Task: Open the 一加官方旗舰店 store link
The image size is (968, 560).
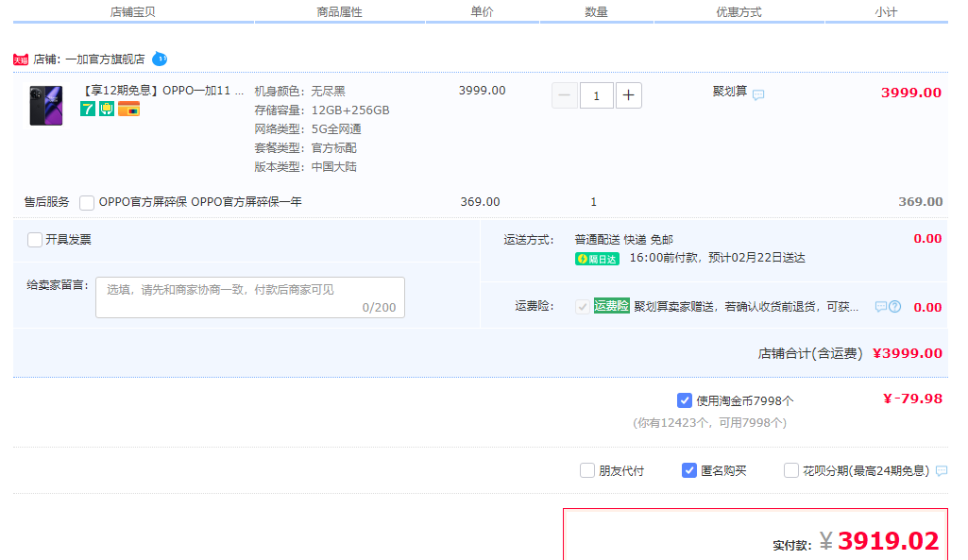Action: point(105,59)
